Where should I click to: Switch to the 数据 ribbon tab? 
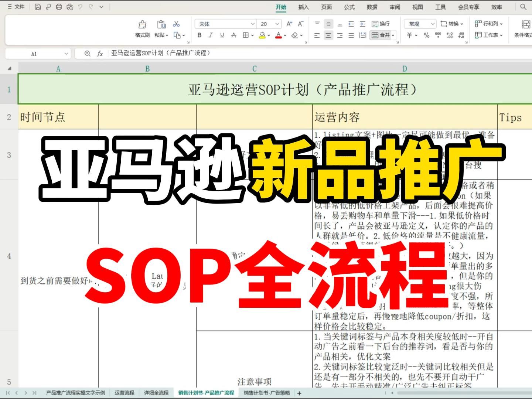(372, 7)
